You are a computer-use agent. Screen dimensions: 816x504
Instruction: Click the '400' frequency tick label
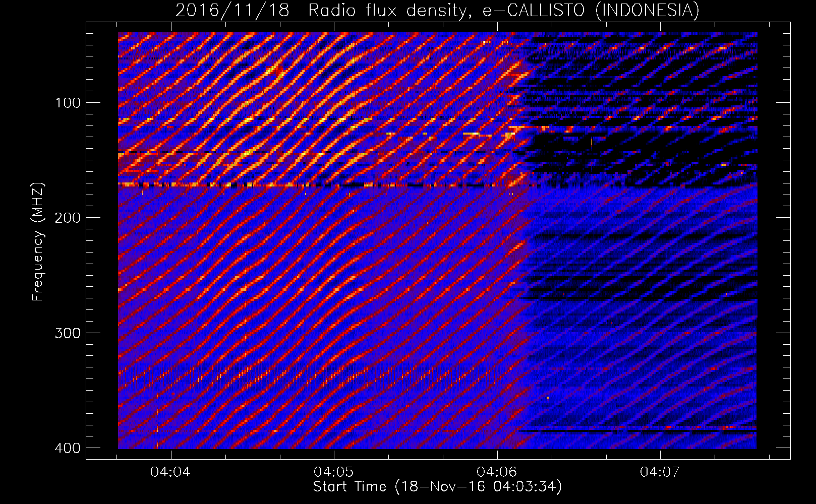(67, 448)
